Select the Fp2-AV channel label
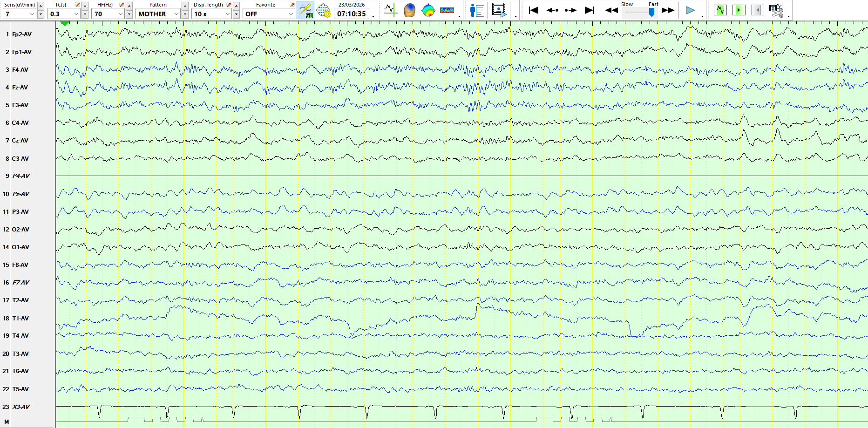The image size is (868, 428). tap(22, 34)
